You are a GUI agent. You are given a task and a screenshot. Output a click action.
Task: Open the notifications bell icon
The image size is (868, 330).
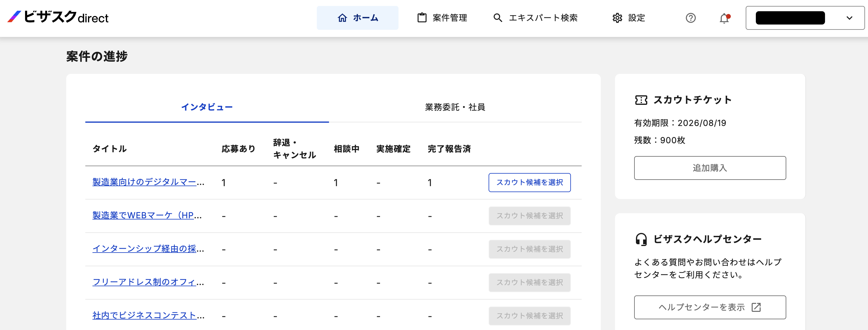[725, 18]
